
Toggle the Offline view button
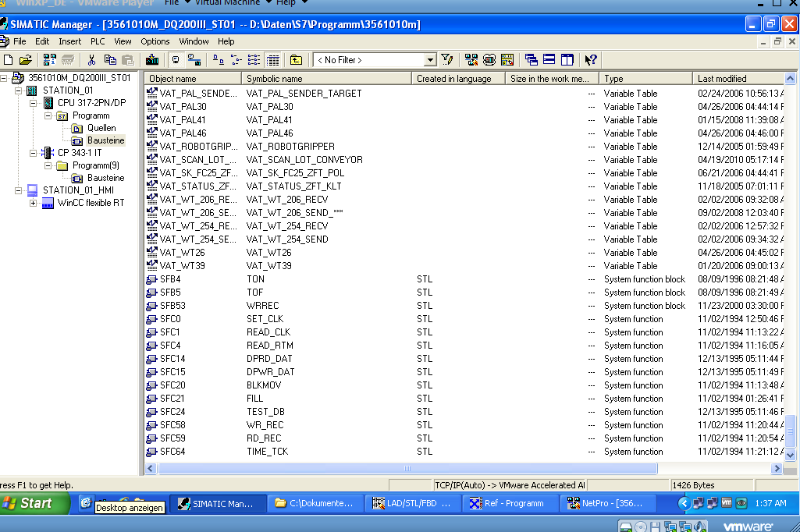(x=176, y=60)
